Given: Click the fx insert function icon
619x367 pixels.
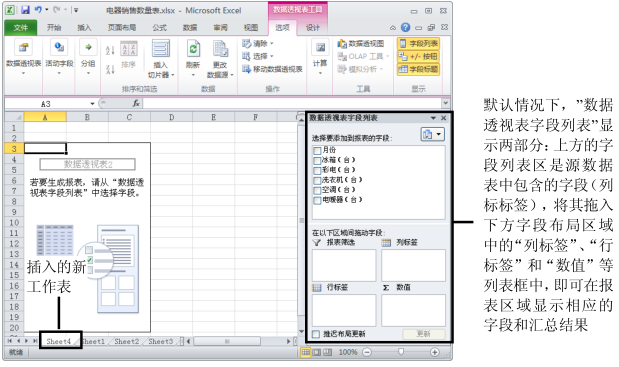Looking at the screenshot, I should (x=136, y=103).
